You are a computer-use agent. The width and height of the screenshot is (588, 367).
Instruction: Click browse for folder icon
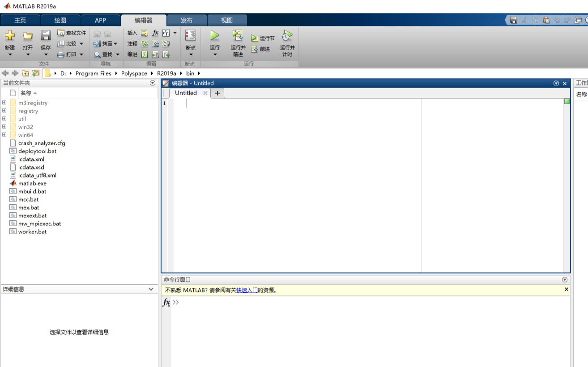pos(36,73)
